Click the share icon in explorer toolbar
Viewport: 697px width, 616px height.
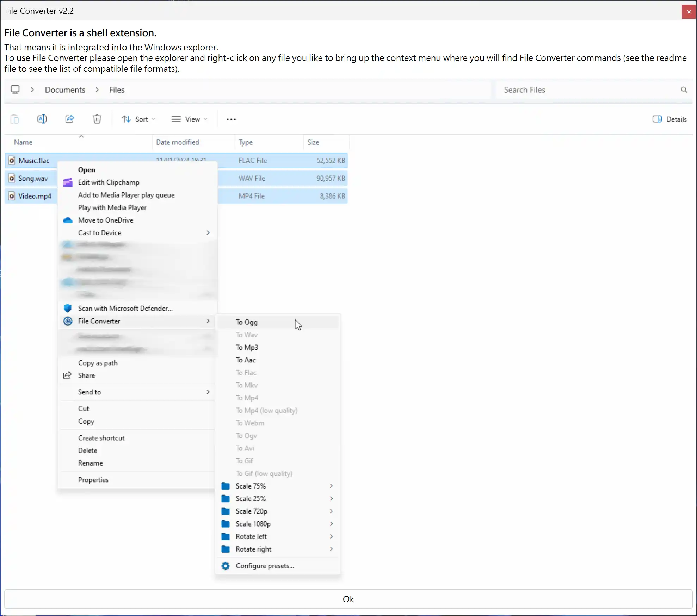click(69, 119)
